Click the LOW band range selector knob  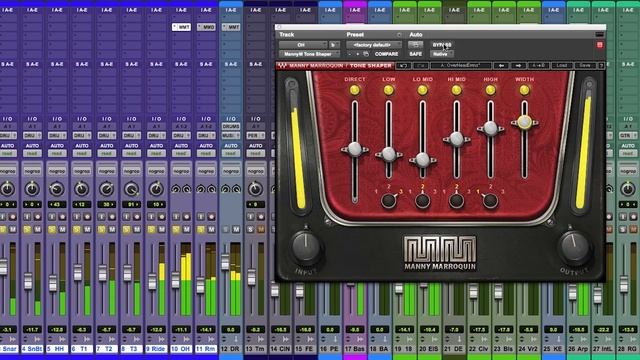tap(389, 200)
